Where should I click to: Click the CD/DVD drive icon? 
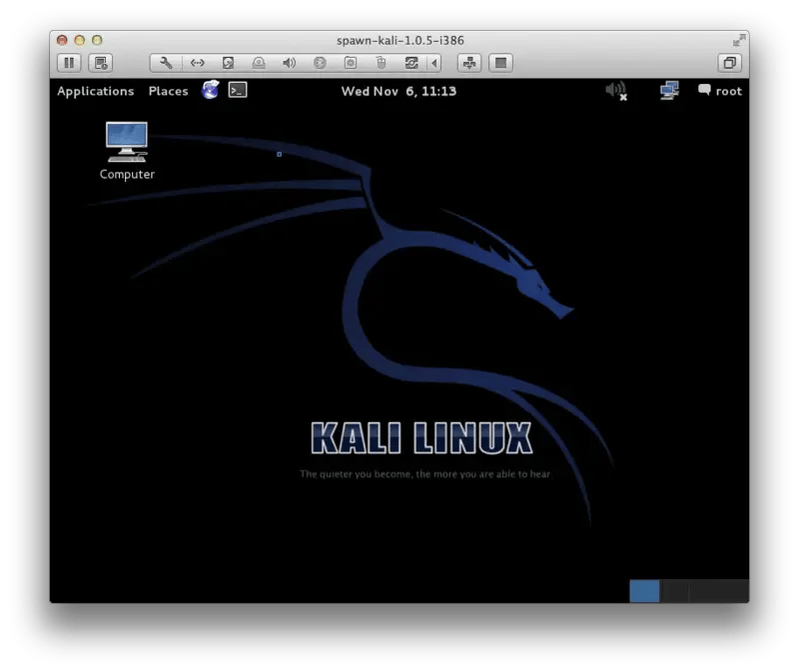point(259,63)
